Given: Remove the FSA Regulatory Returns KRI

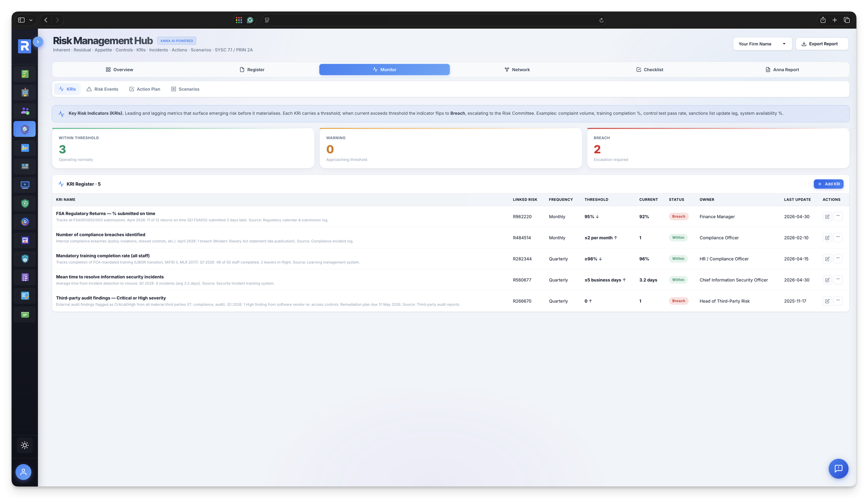Looking at the screenshot, I should click(x=838, y=216).
